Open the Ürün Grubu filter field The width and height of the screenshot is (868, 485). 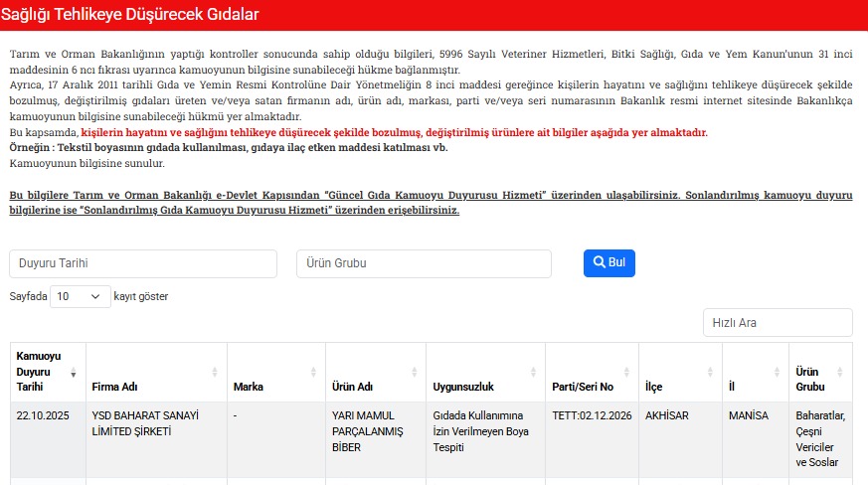click(x=424, y=264)
